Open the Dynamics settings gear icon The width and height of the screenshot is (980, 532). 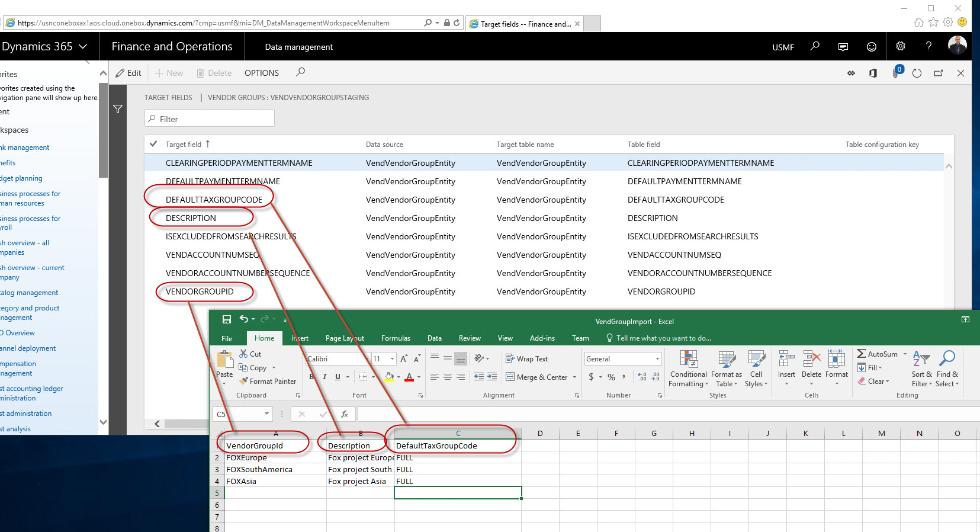(900, 46)
